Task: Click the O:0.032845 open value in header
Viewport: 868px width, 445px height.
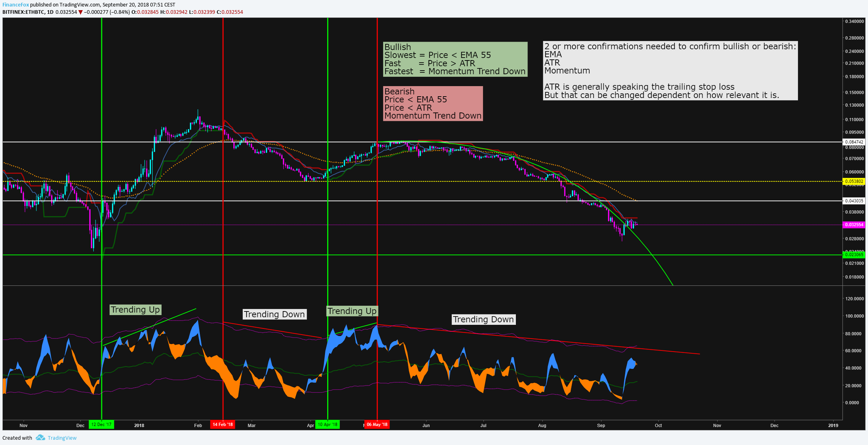Action: 145,12
